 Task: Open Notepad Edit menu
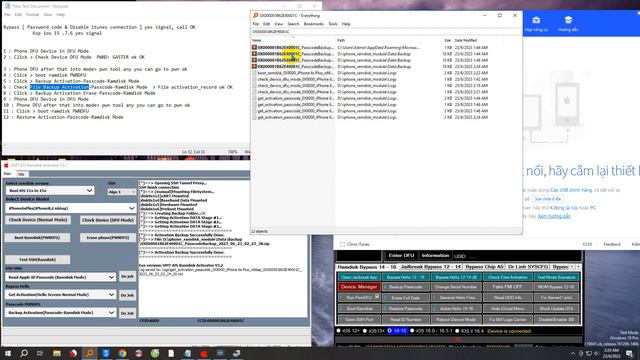pyautogui.click(x=18, y=15)
